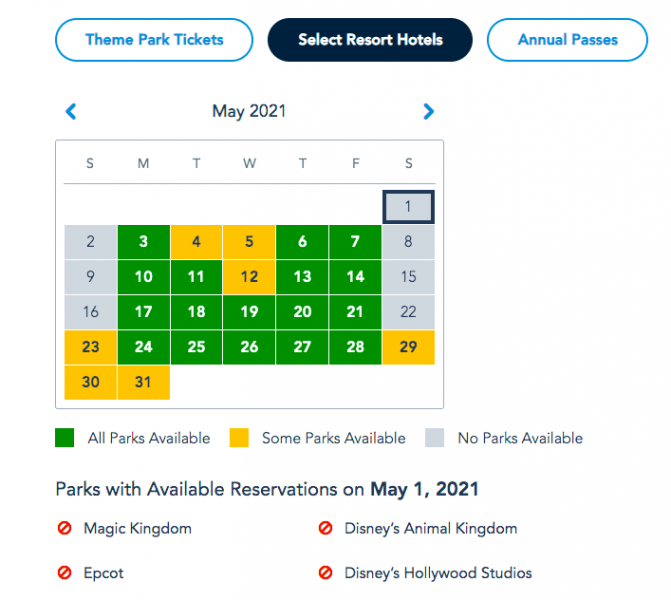
Task: Click unavailable icon beside Disney's Hollywood Studios
Action: (x=325, y=573)
